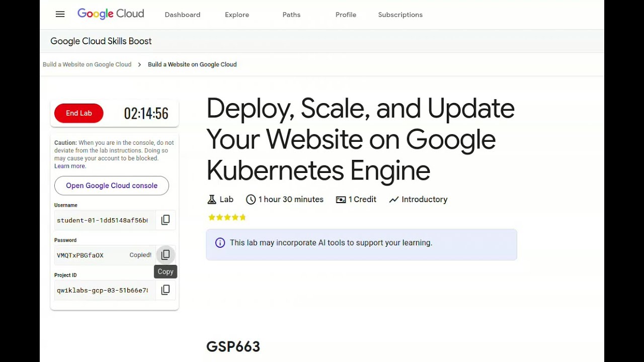Image resolution: width=644 pixels, height=362 pixels.
Task: Click the Google Cloud Skills Boost title
Action: [101, 41]
